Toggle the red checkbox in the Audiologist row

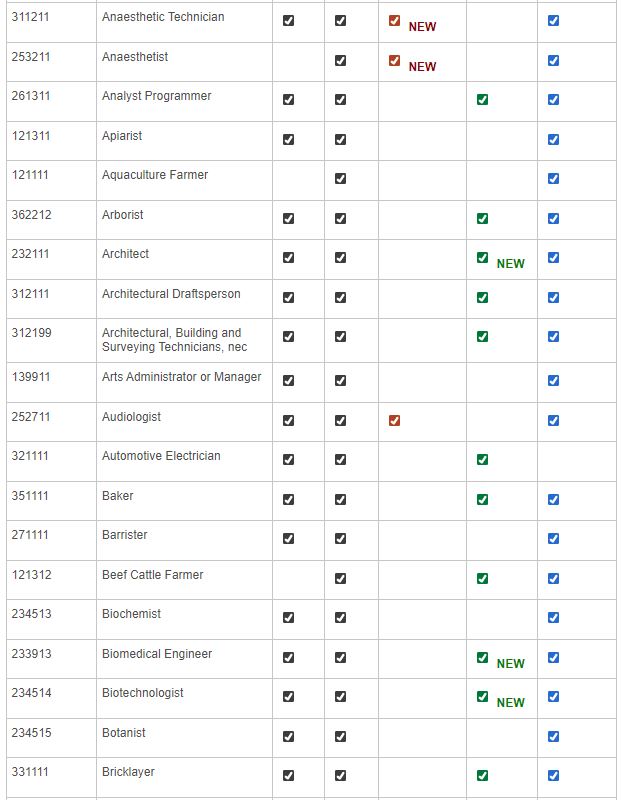(x=394, y=421)
